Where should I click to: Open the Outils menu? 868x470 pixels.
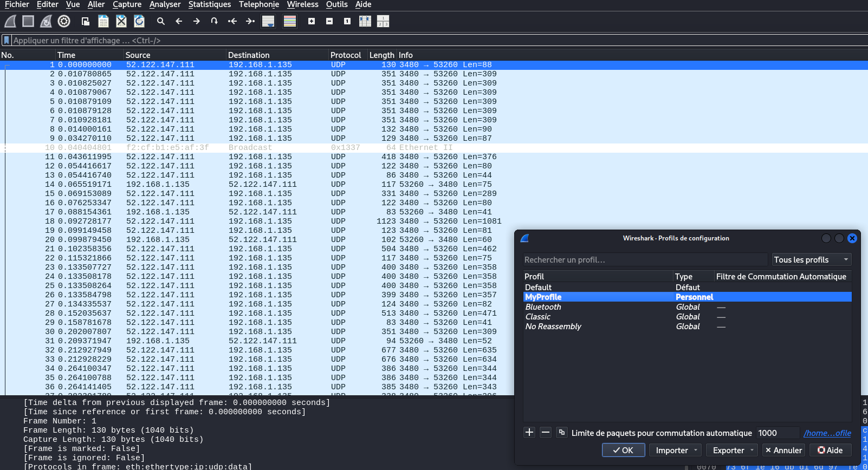click(337, 4)
